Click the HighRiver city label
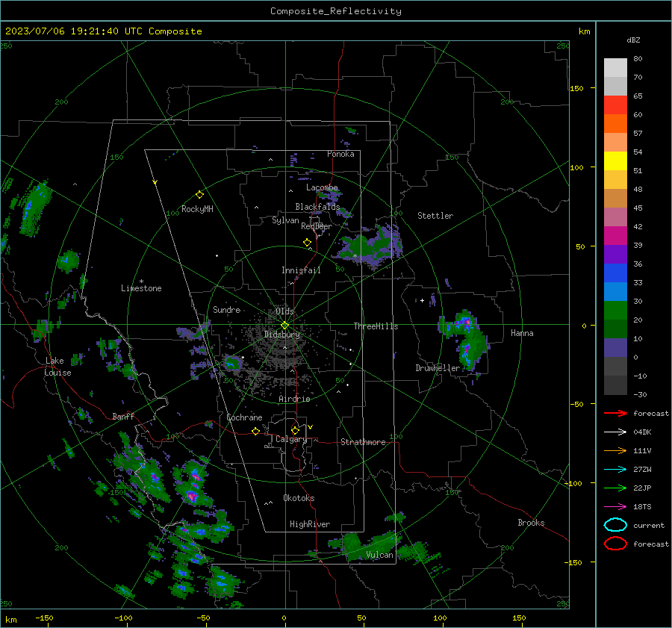672x628 pixels. pos(310,524)
